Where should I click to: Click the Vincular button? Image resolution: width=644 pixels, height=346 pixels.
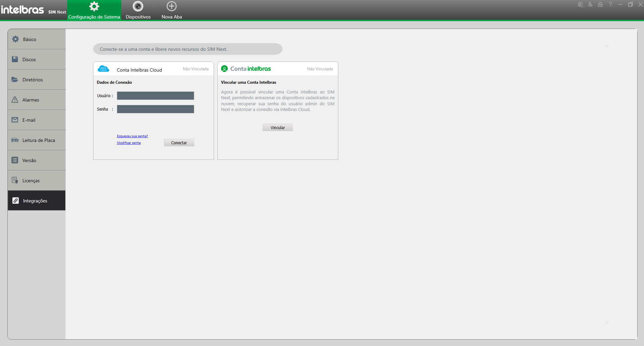tap(278, 128)
